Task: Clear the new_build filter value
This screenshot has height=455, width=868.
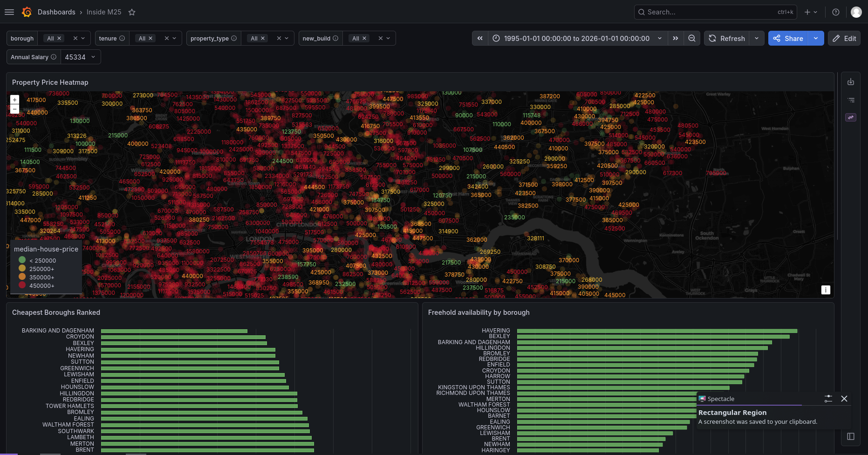Action: 381,38
